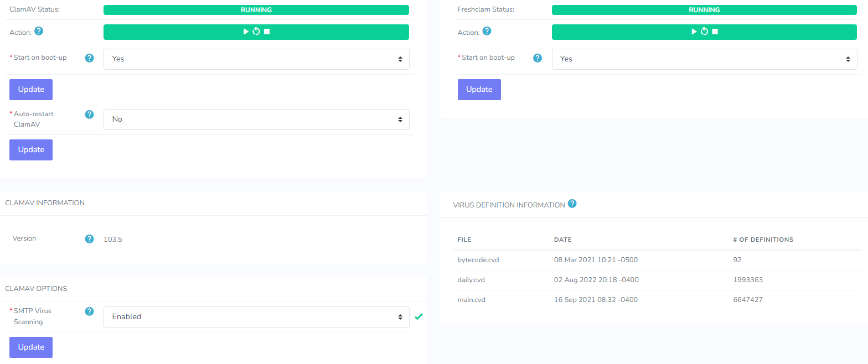Click version value 103.5

click(x=113, y=240)
